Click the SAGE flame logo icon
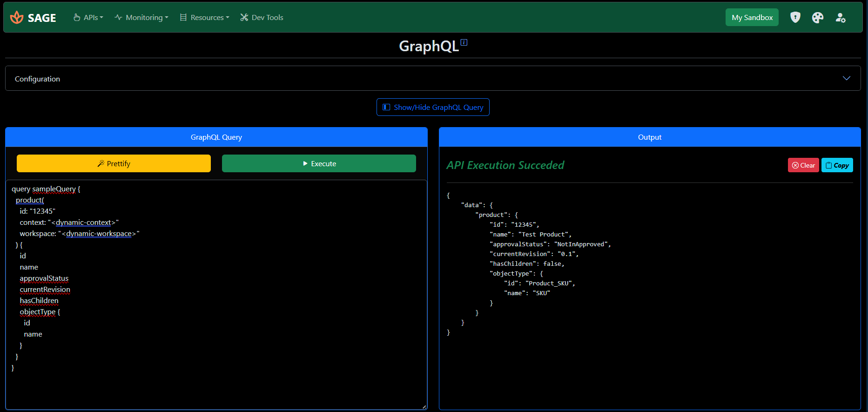The image size is (868, 412). tap(17, 18)
